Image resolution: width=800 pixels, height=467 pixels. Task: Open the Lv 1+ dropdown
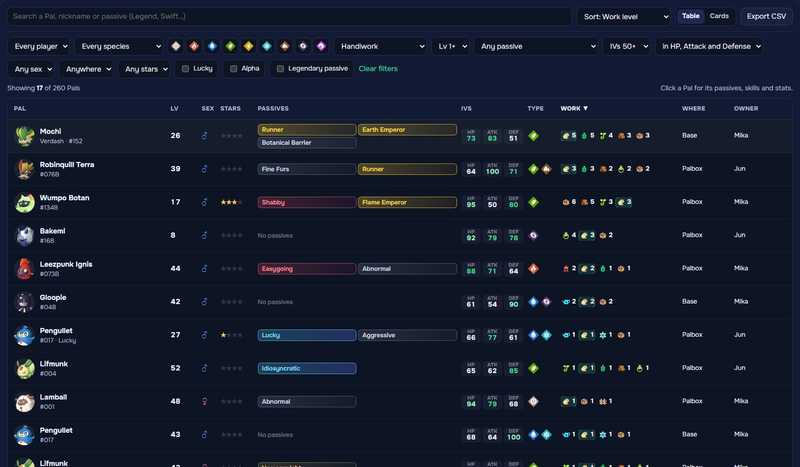(452, 46)
